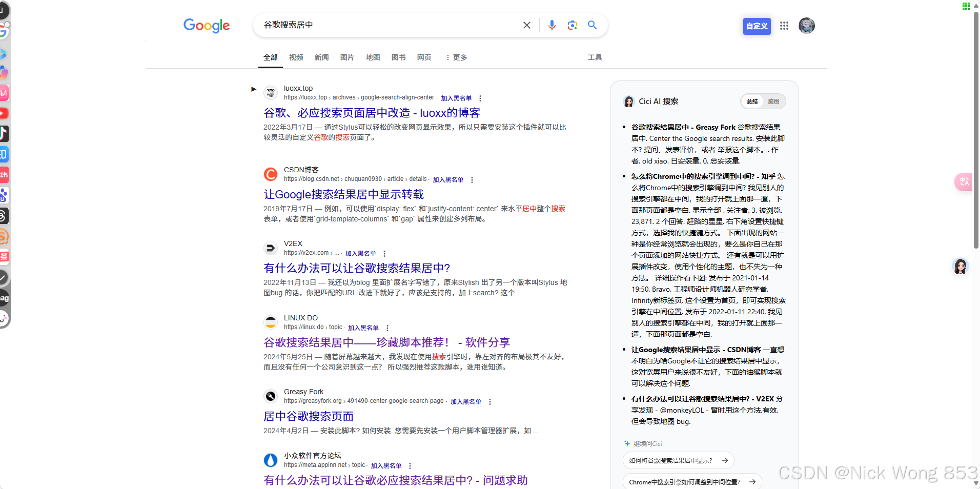Open the Google apps grid
This screenshot has width=980, height=489.
coord(784,26)
